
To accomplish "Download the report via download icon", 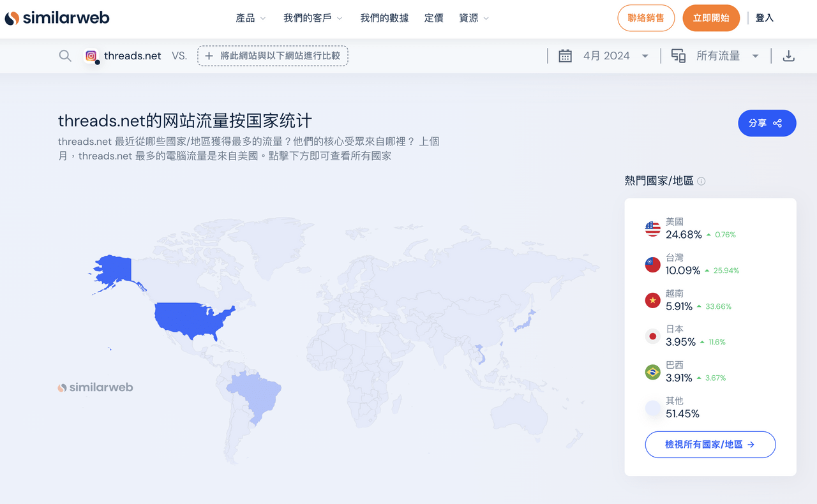I will click(x=788, y=56).
